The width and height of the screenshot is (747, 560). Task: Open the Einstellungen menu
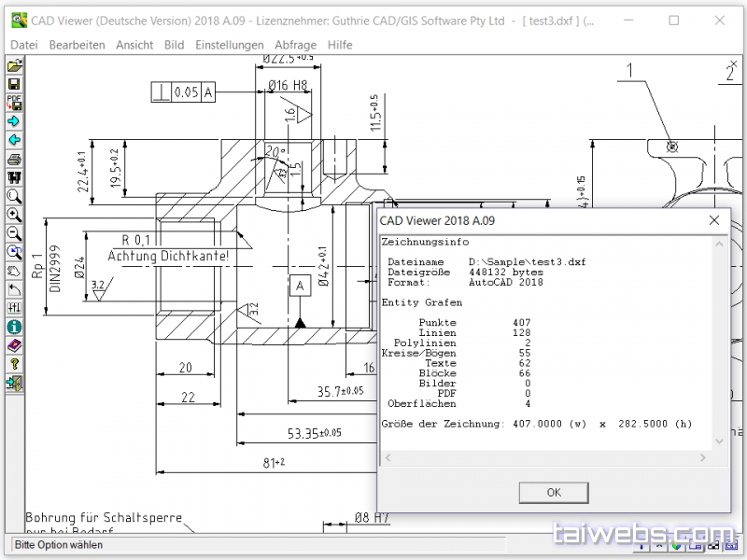click(229, 45)
